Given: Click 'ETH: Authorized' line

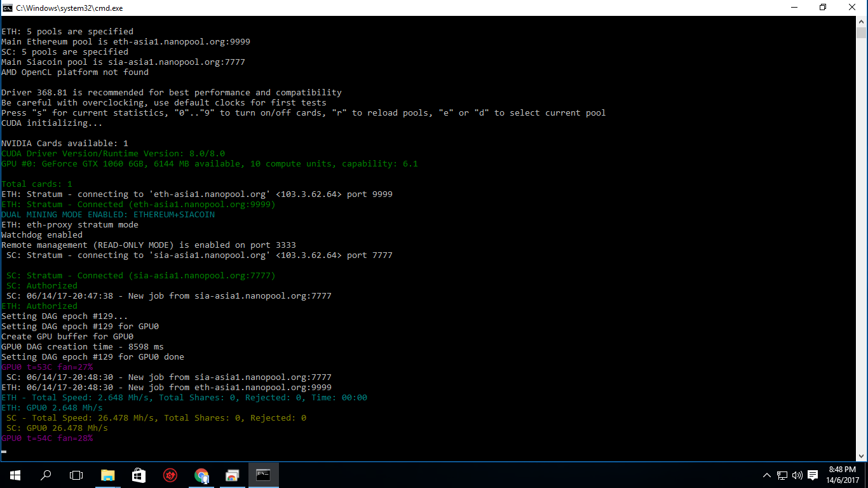Looking at the screenshot, I should (x=39, y=306).
